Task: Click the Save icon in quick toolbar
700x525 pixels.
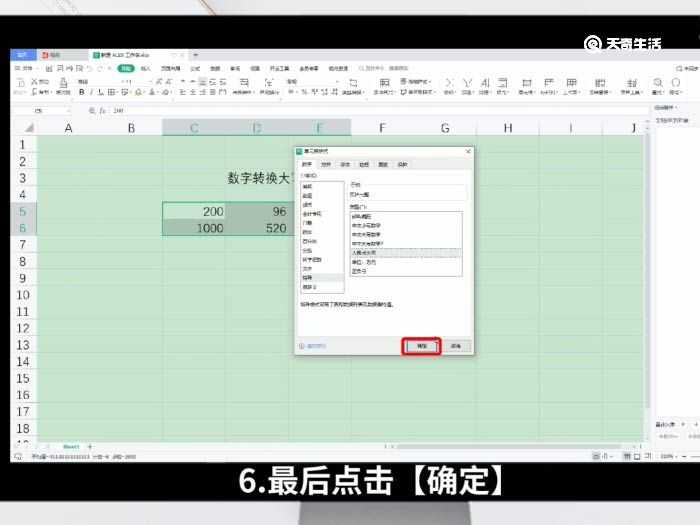Action: [49, 68]
